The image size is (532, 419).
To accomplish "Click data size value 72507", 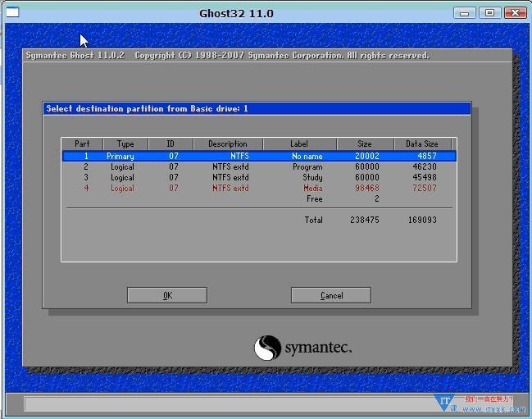I will (425, 188).
